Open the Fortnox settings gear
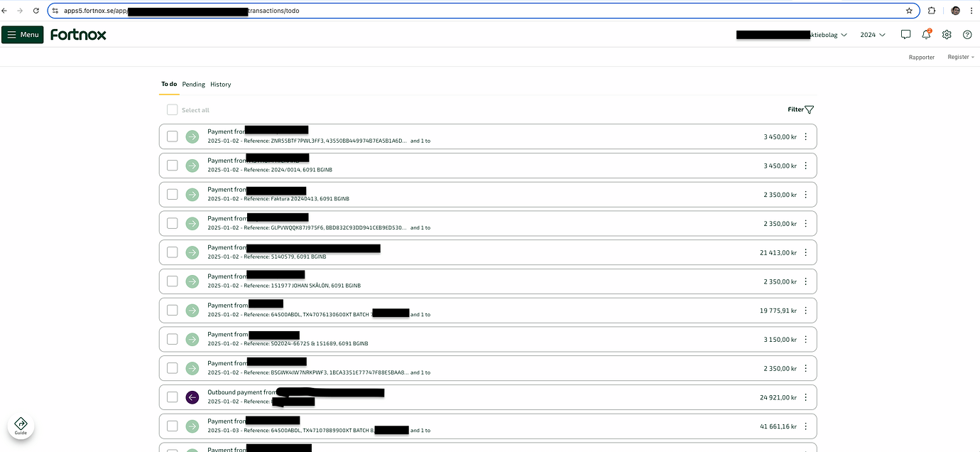Image resolution: width=980 pixels, height=452 pixels. [946, 34]
